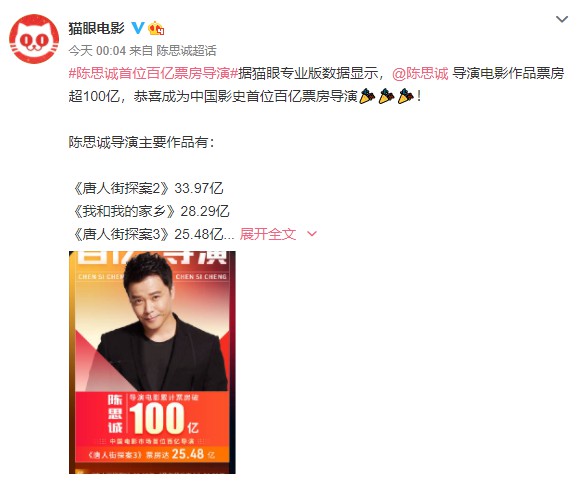Click the 《我和我的家乡》28.29亿 line
The image size is (583, 483).
click(151, 211)
